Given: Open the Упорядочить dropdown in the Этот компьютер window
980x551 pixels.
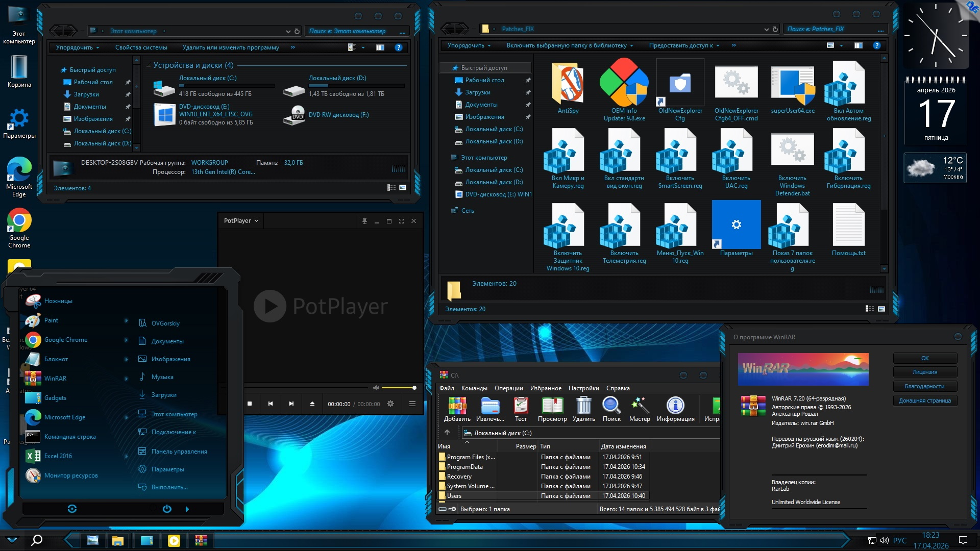Looking at the screenshot, I should 78,47.
